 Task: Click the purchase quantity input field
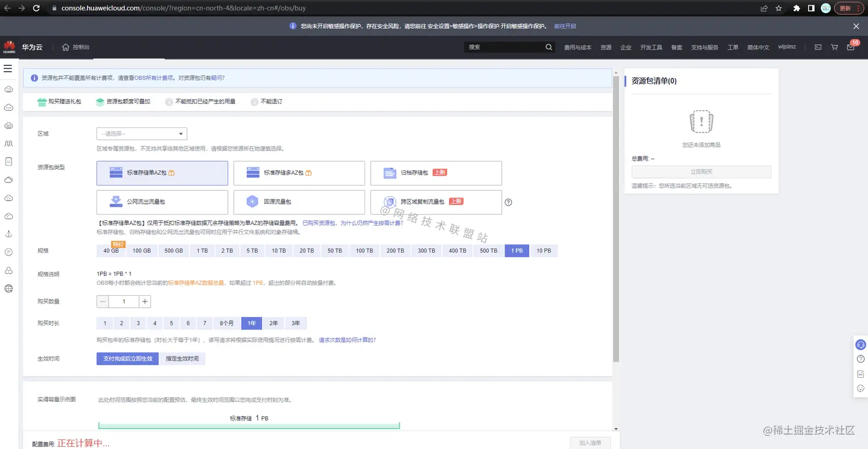(124, 301)
